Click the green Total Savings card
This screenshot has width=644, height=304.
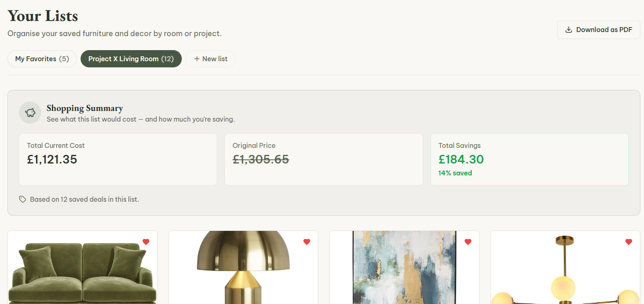pos(530,159)
